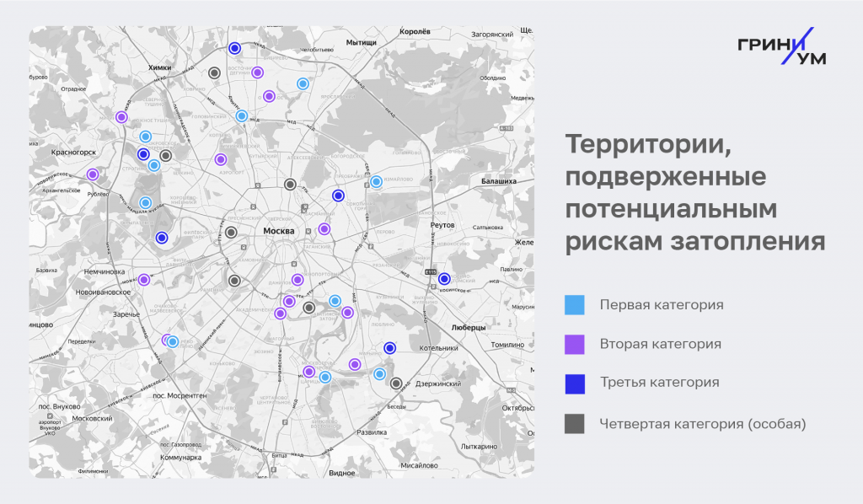
Task: Click the dark blue marker near Косинская
Action: [x=444, y=279]
